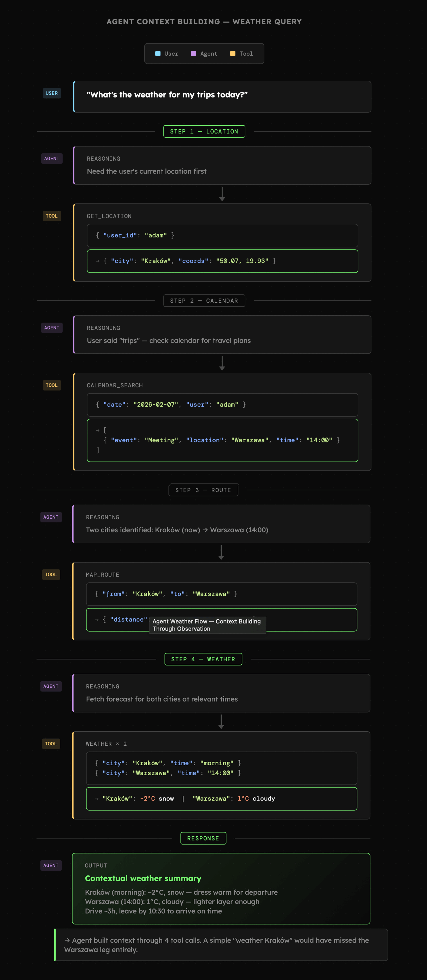
Task: Click the Kraków coords result box
Action: [x=222, y=261]
